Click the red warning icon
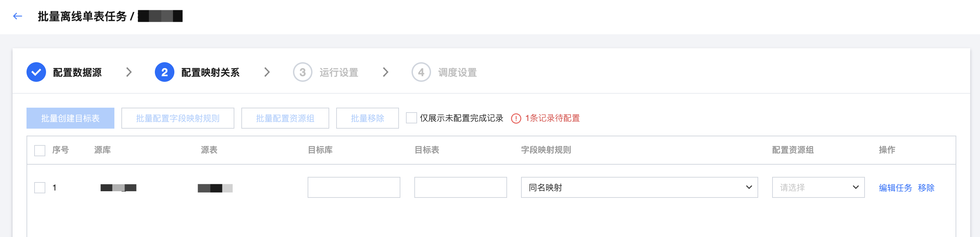This screenshot has height=237, width=980. (516, 118)
